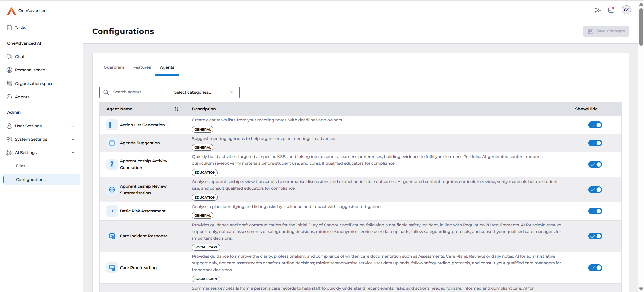Open the Chat menu item
This screenshot has height=292, width=644.
(x=20, y=57)
